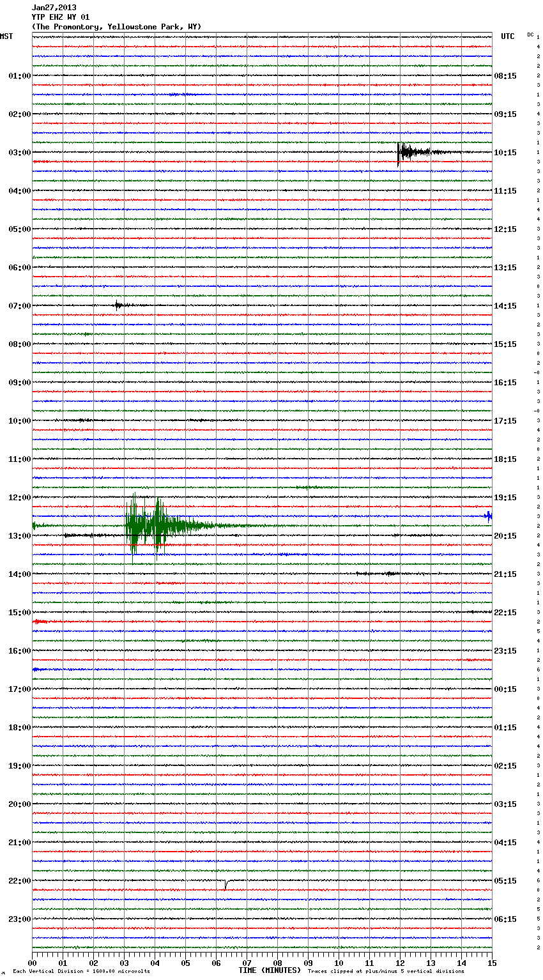543x980 pixels.
Task: Select the 13:00 MST time label
Action: (x=19, y=536)
